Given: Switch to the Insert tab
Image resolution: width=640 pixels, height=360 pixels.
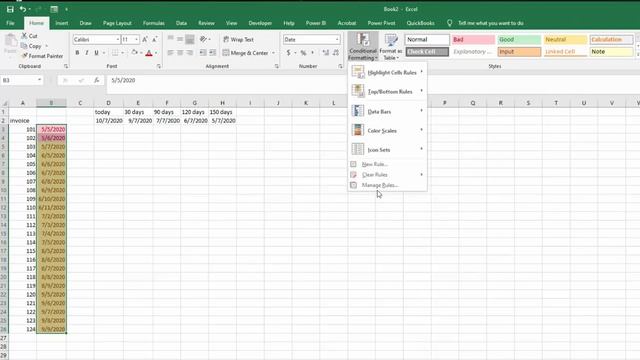Looking at the screenshot, I should point(62,23).
